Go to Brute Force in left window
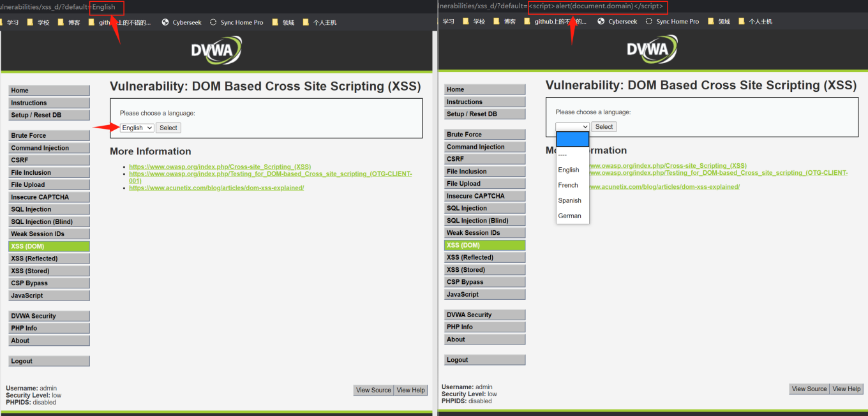Screen dimensions: 868x416 (x=49, y=135)
